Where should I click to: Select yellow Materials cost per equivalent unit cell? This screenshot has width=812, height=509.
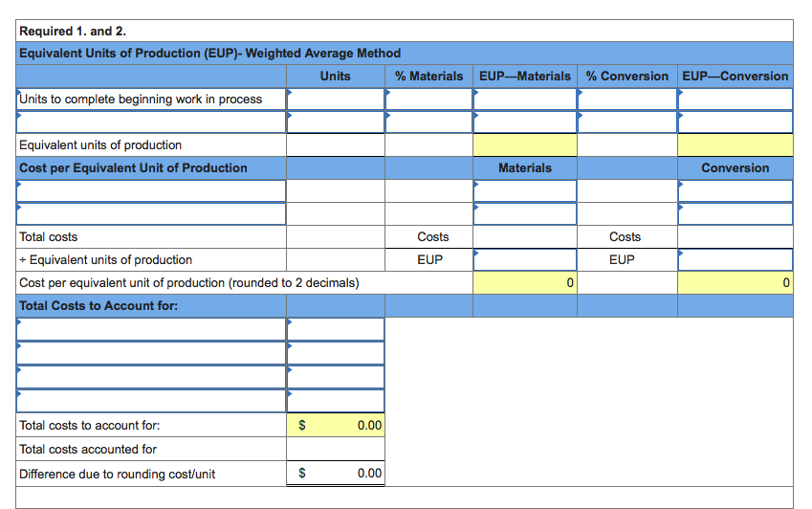pos(525,282)
